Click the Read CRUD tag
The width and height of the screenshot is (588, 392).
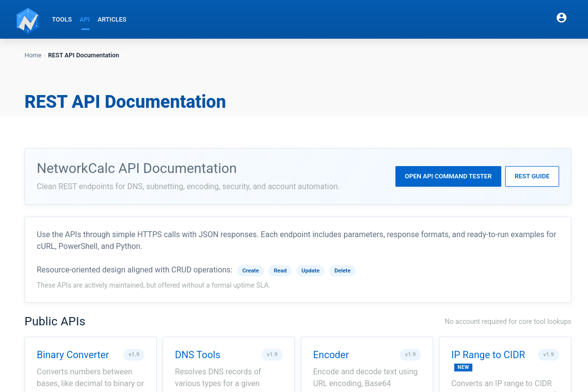280,270
